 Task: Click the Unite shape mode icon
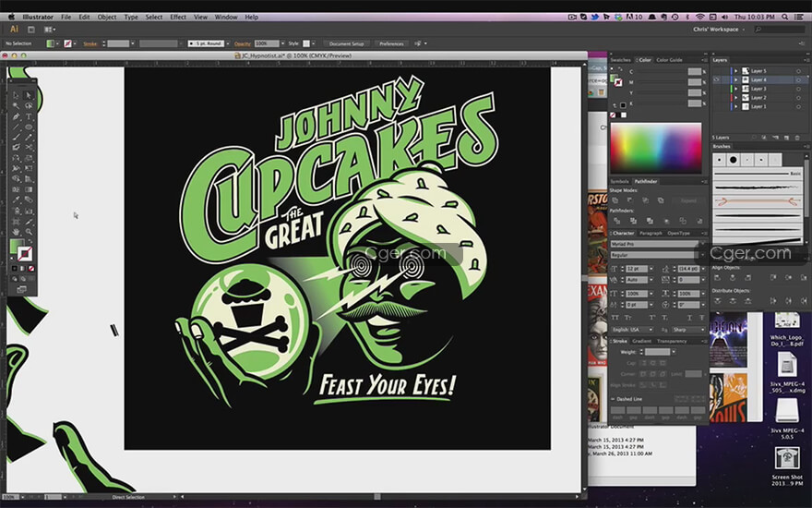615,200
